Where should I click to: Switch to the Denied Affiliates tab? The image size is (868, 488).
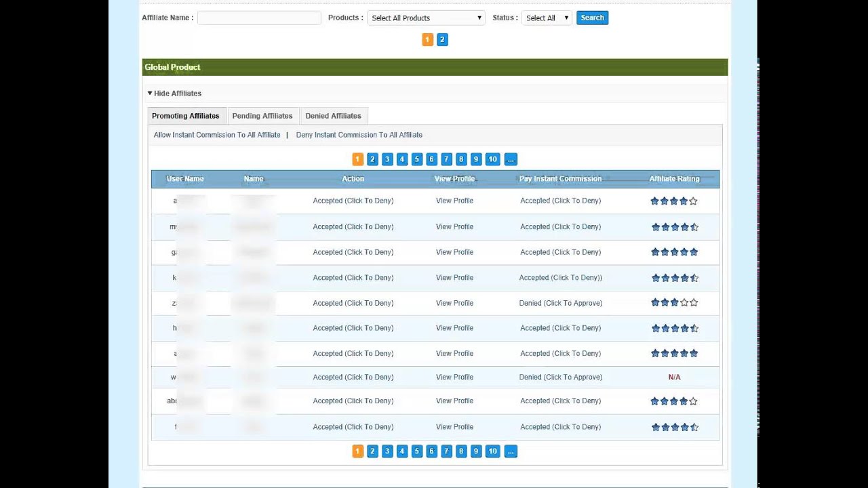click(333, 116)
